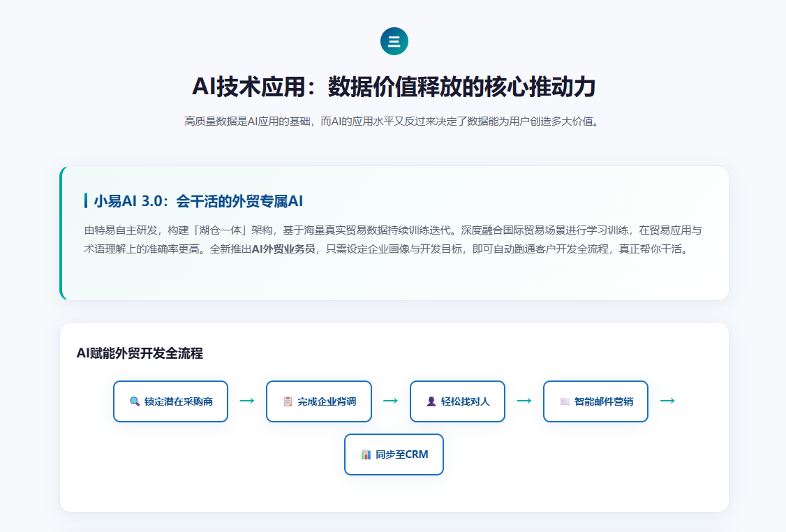Select the 轻松找对人 step box

[457, 401]
